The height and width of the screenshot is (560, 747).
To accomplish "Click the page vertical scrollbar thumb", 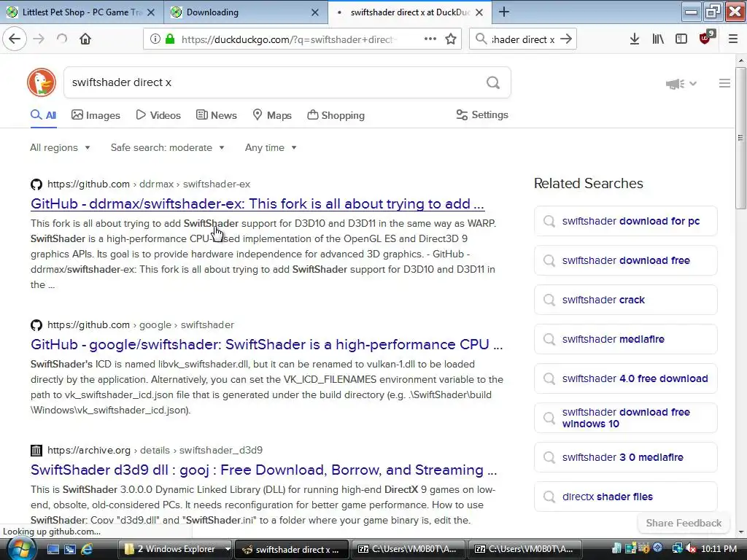I will [x=740, y=138].
